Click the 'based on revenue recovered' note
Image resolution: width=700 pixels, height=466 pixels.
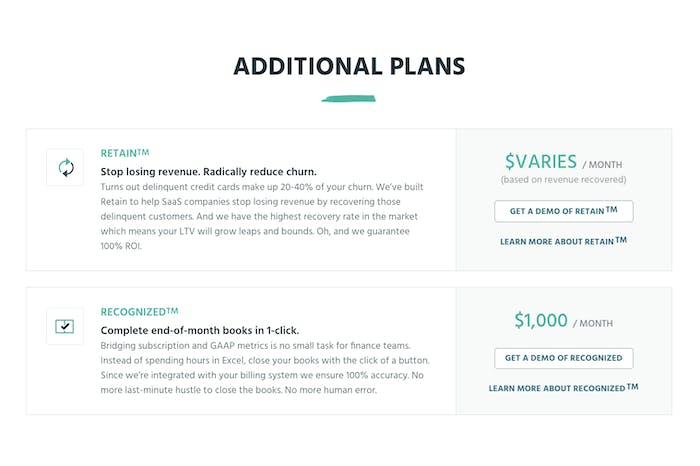point(563,180)
